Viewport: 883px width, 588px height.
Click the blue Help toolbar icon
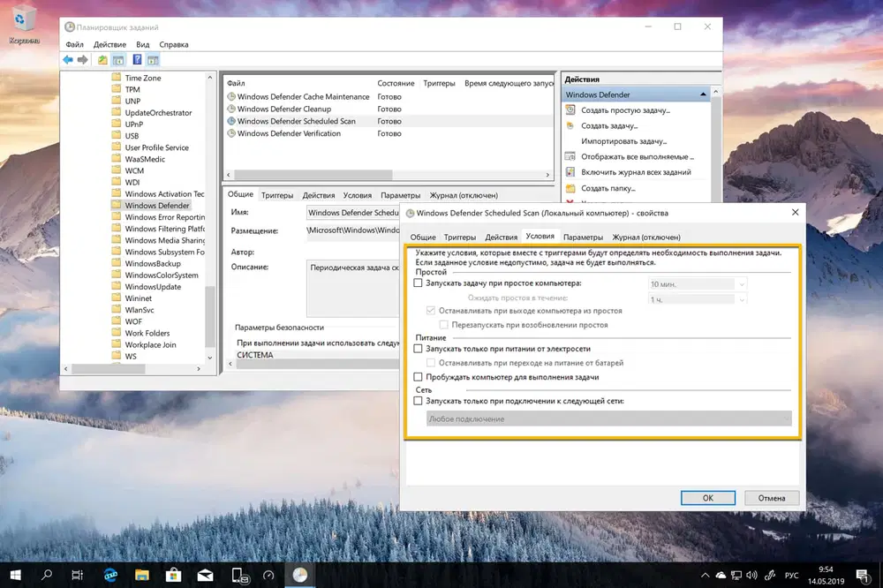[137, 58]
